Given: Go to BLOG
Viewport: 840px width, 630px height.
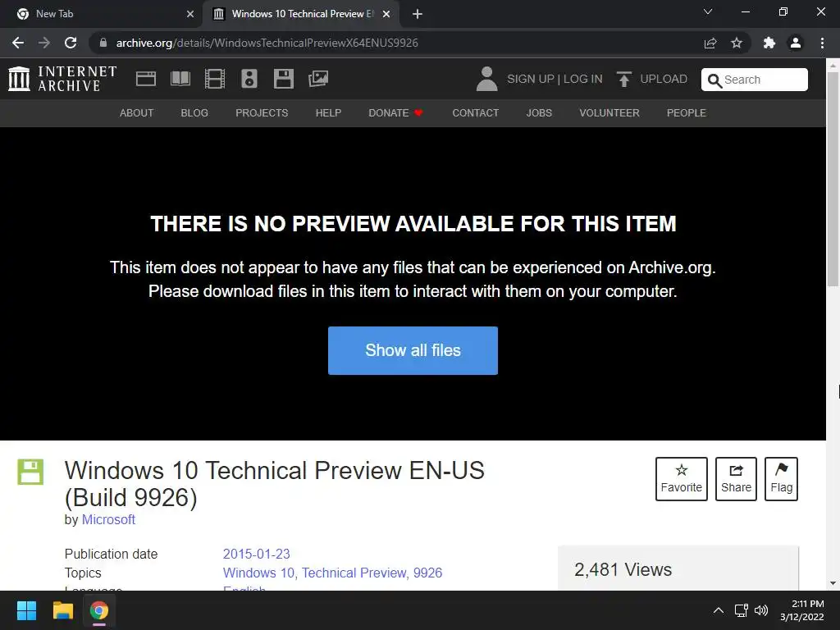Looking at the screenshot, I should (x=194, y=113).
